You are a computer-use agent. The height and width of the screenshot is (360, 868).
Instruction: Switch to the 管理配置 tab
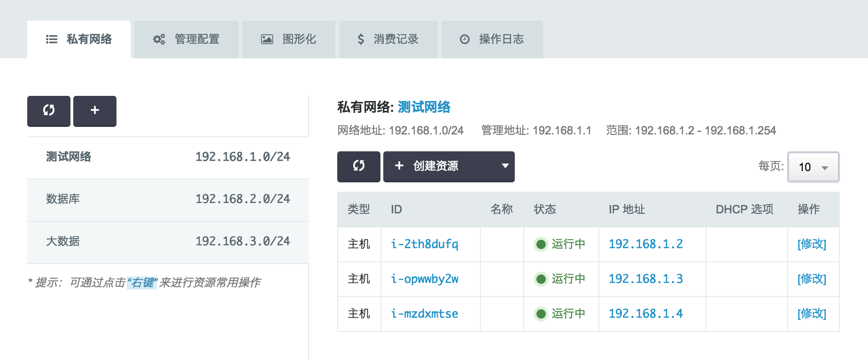(x=186, y=39)
